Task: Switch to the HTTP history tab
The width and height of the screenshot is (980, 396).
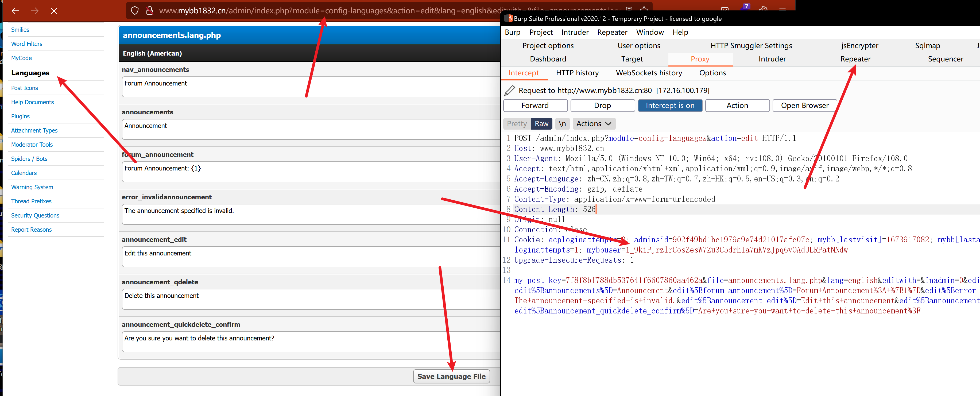Action: [x=577, y=73]
